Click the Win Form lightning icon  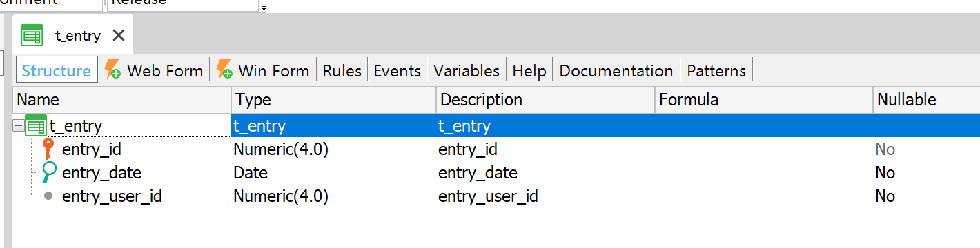pos(224,70)
